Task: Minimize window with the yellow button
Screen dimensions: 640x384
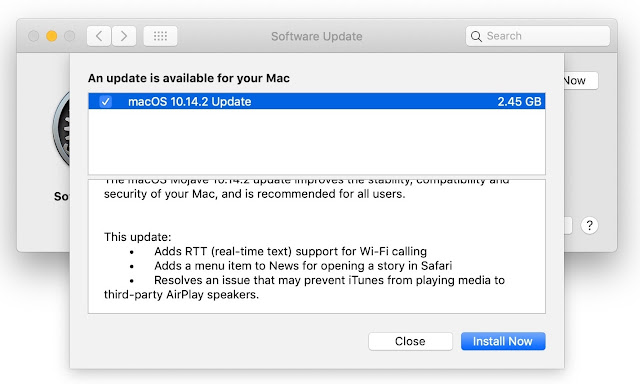Action: pyautogui.click(x=51, y=36)
